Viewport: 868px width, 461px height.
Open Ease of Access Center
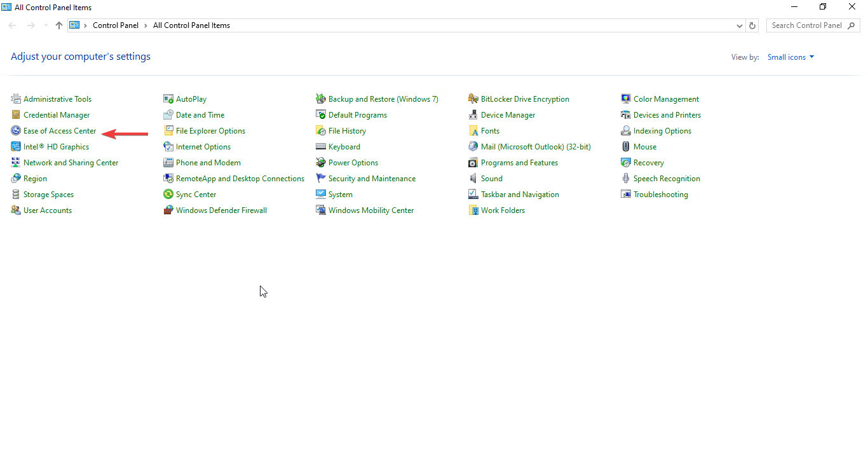point(60,130)
